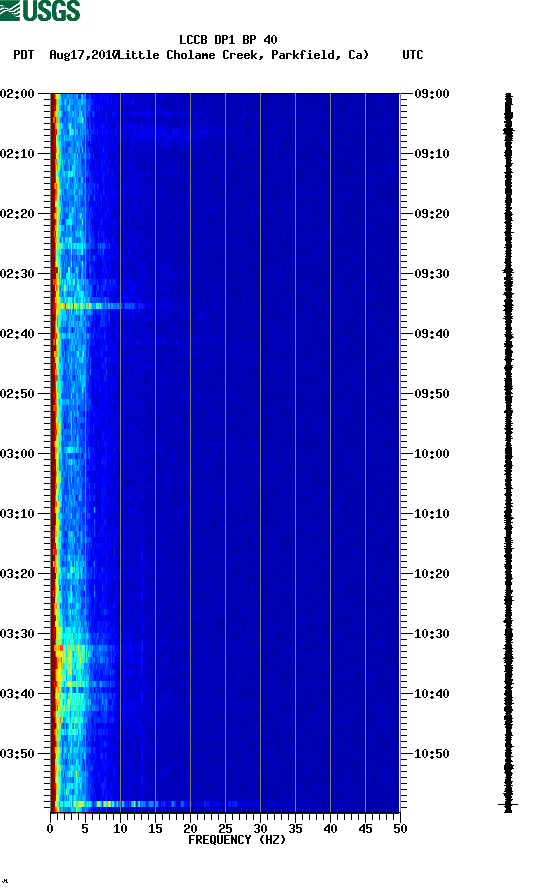Click the 10:30 UTC time label
This screenshot has width=552, height=892.
pos(432,634)
